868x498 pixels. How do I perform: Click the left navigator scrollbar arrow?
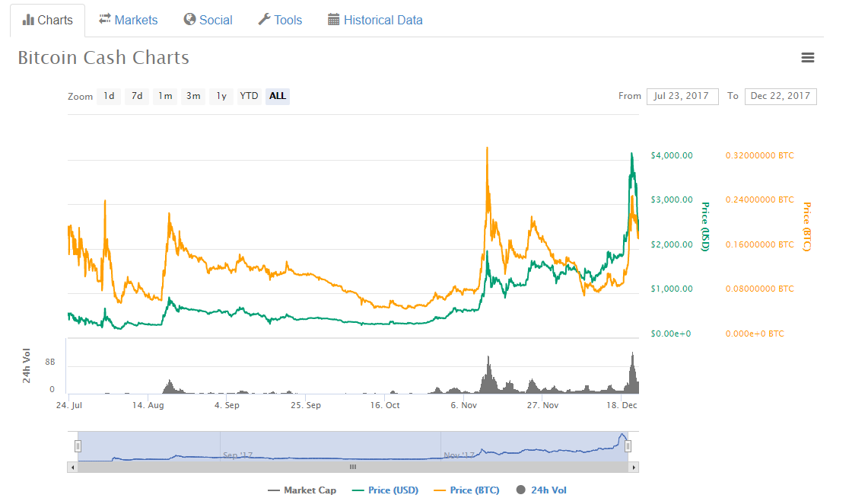click(72, 467)
